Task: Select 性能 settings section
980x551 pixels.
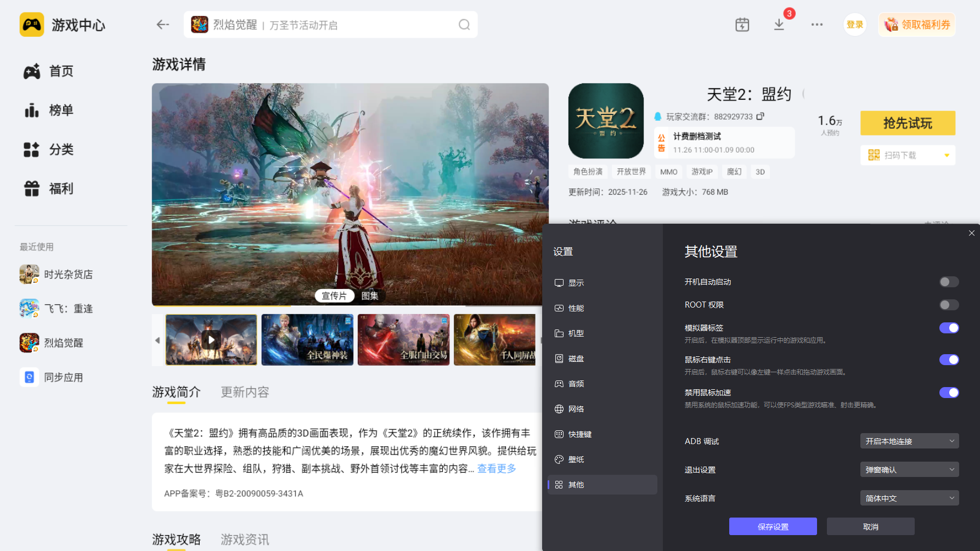Action: [x=602, y=308]
